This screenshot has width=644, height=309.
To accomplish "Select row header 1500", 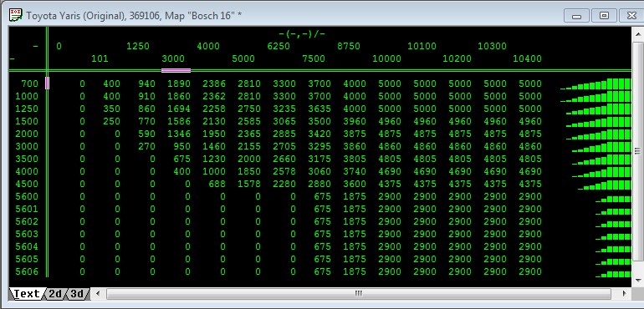I will 27,121.
